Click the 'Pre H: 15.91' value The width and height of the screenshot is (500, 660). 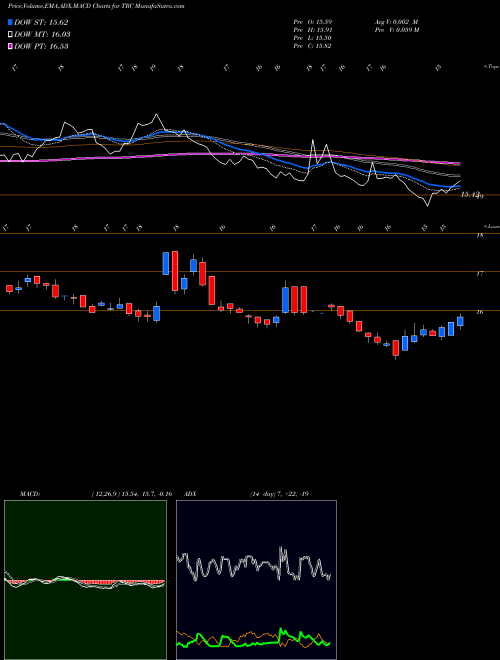(313, 30)
